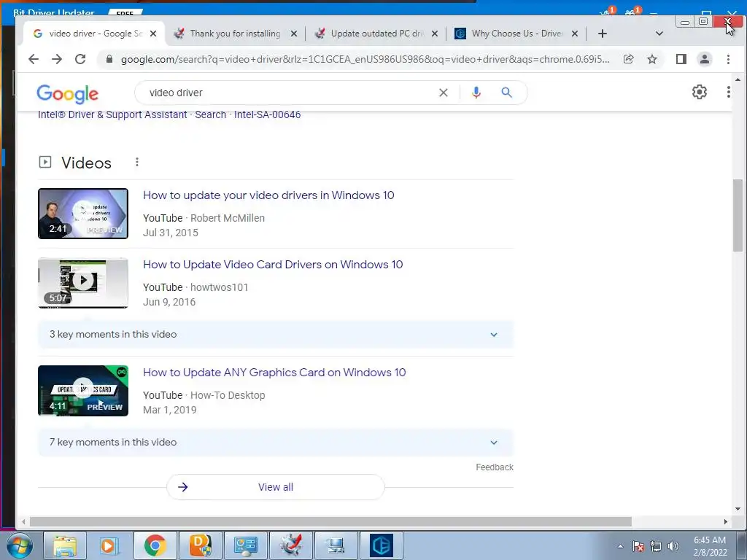Expand 7 key moments in this video

point(275,443)
